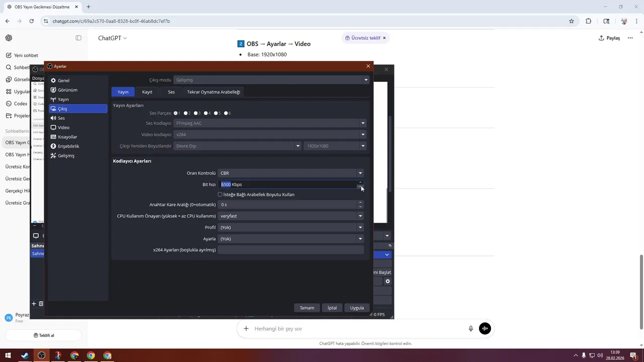Select OBS Yayın Gecikmesi Düzeltme browser tab
The height and width of the screenshot is (362, 644).
click(x=42, y=7)
